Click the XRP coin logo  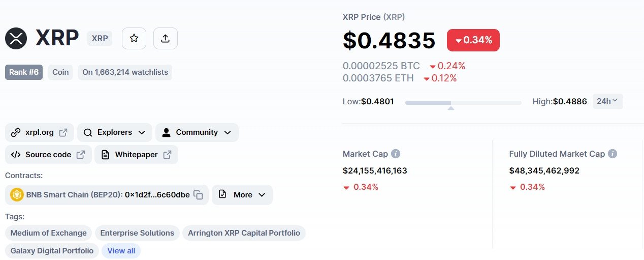(16, 38)
